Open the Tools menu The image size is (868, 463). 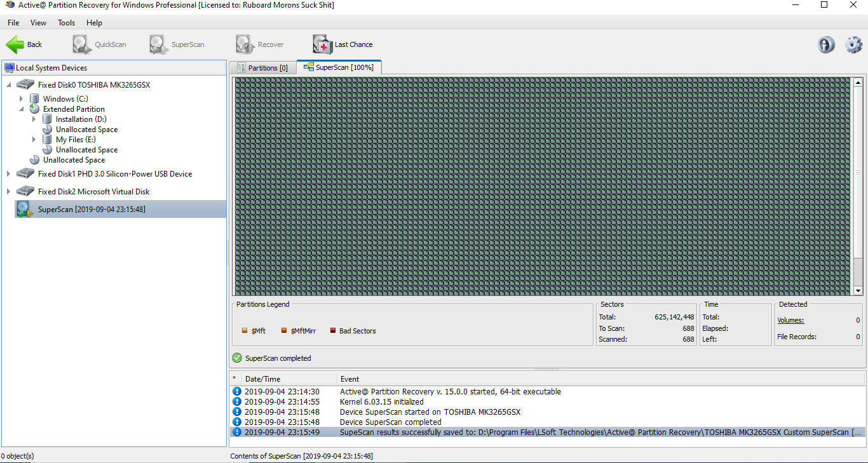(x=66, y=22)
